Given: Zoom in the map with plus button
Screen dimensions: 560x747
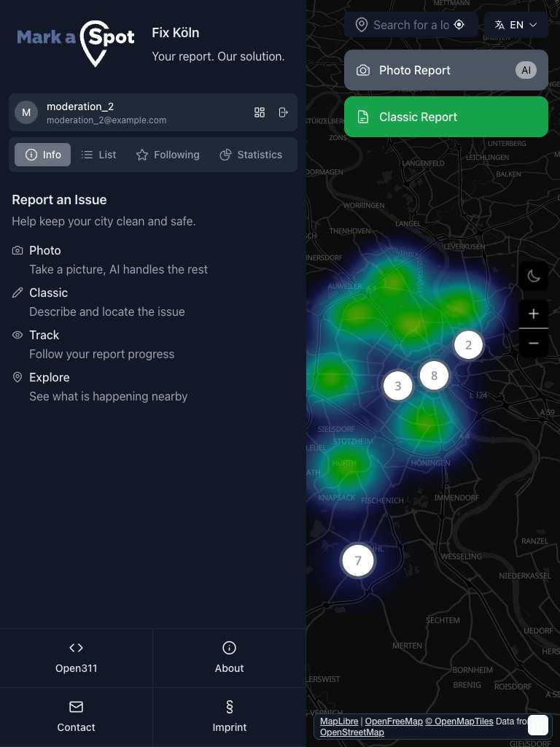Looking at the screenshot, I should (534, 314).
